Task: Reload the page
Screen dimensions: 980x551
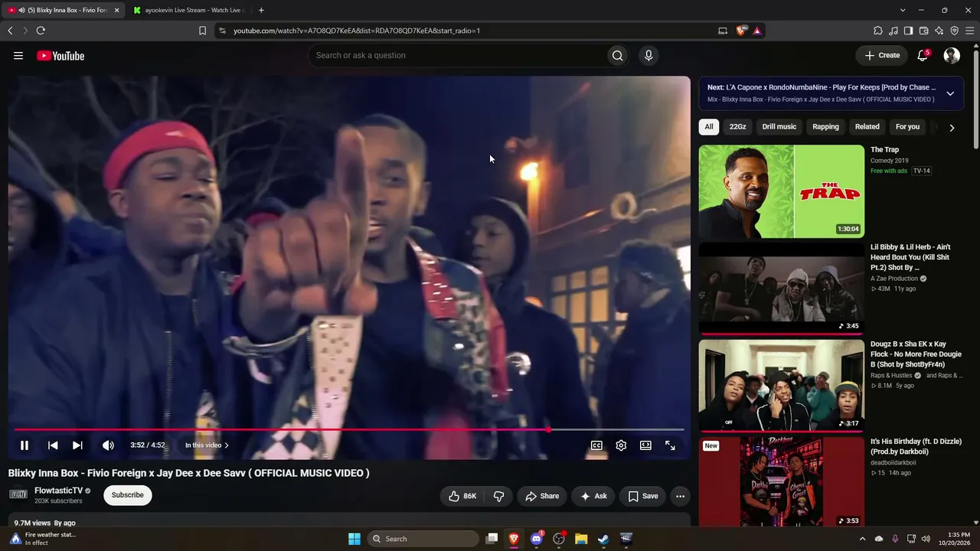Action: 41,31
